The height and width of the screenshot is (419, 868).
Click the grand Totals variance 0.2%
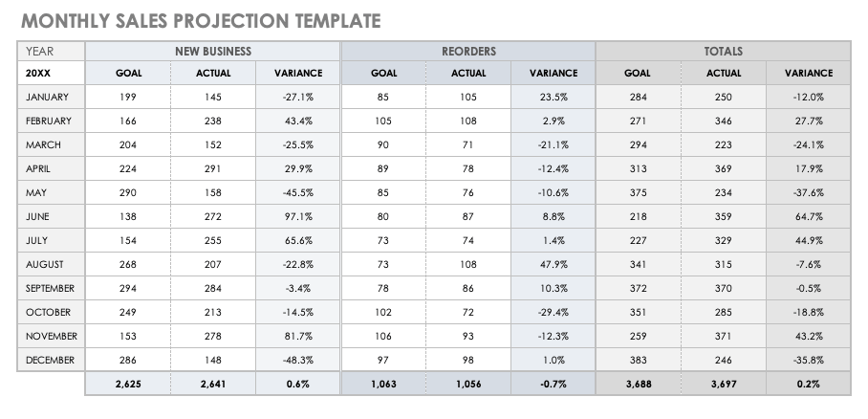(x=808, y=385)
